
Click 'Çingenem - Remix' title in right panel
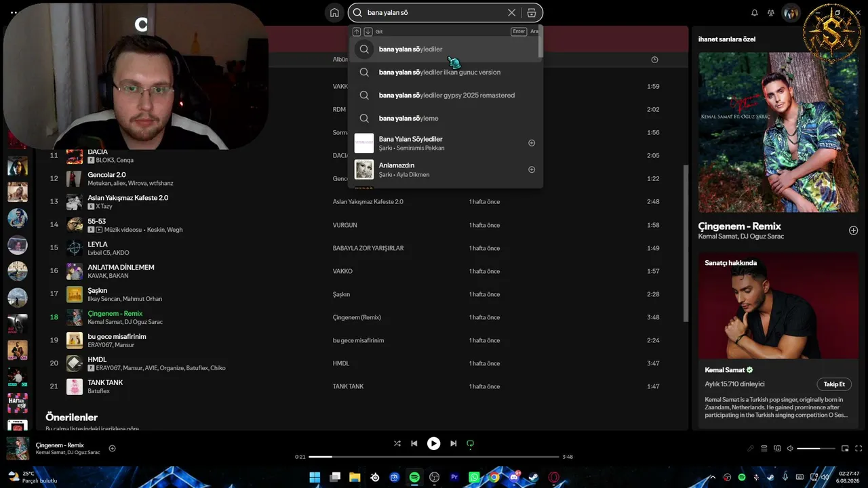[740, 226]
